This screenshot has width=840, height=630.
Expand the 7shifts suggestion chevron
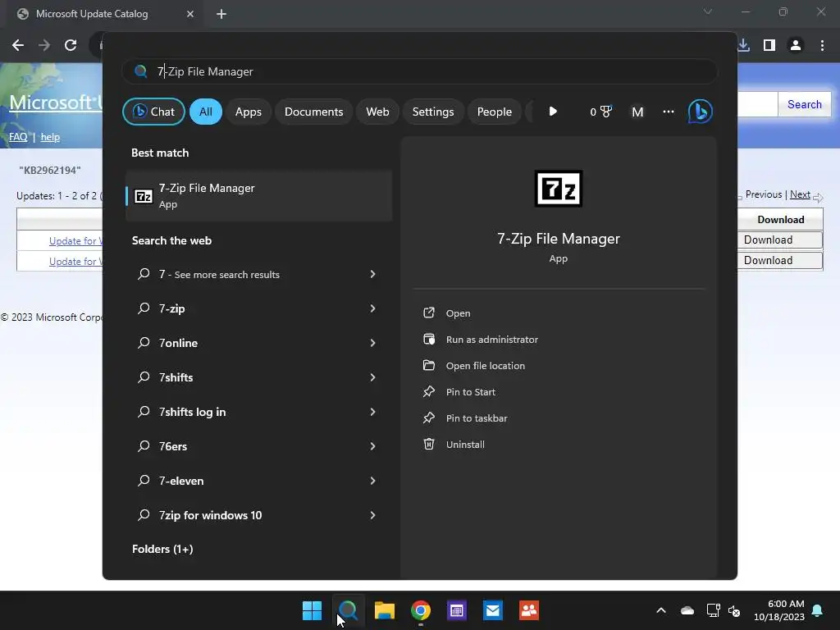pyautogui.click(x=372, y=377)
